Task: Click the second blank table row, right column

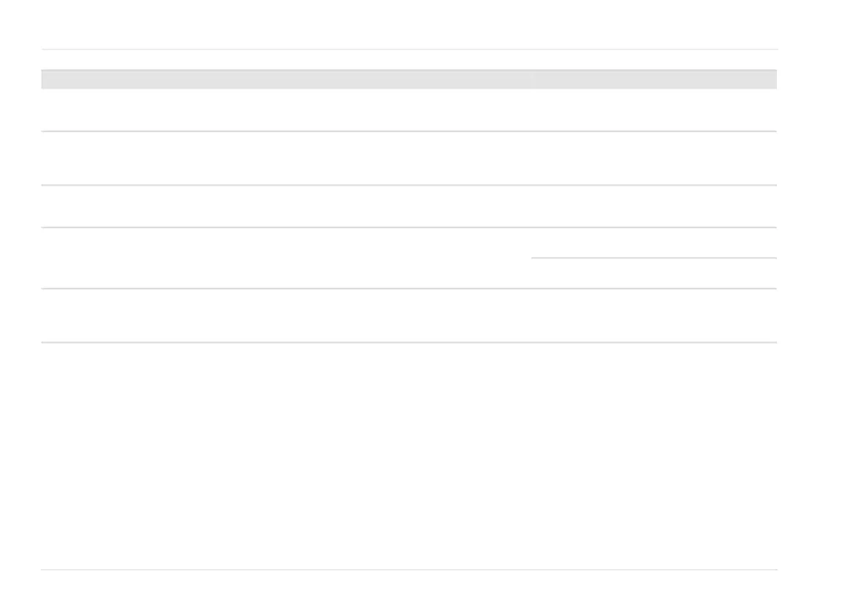Action: point(654,158)
